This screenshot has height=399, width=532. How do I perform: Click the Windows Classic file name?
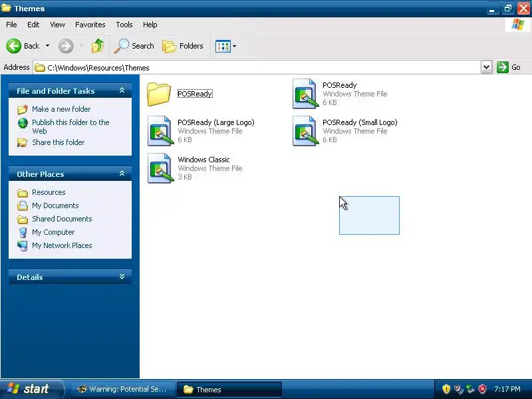[x=203, y=160]
